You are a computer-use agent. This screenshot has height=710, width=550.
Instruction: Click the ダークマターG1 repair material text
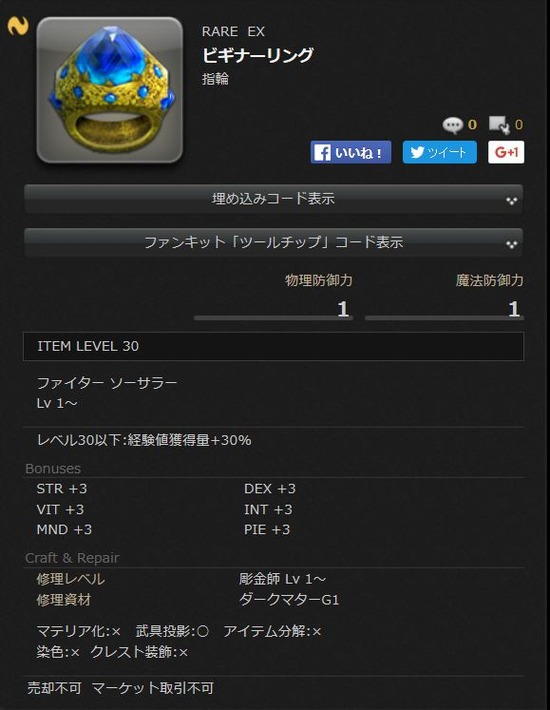point(289,600)
